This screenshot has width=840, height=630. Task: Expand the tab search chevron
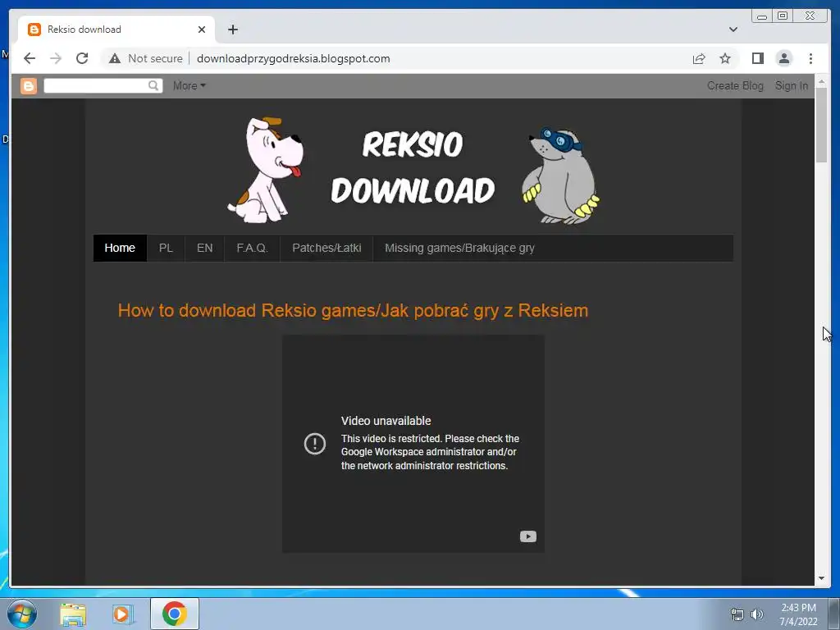tap(733, 30)
